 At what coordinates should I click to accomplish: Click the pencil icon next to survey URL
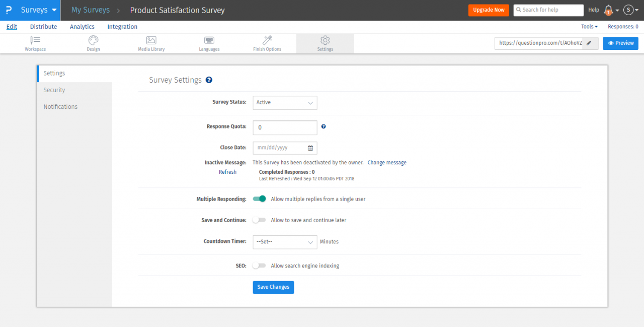pyautogui.click(x=590, y=43)
